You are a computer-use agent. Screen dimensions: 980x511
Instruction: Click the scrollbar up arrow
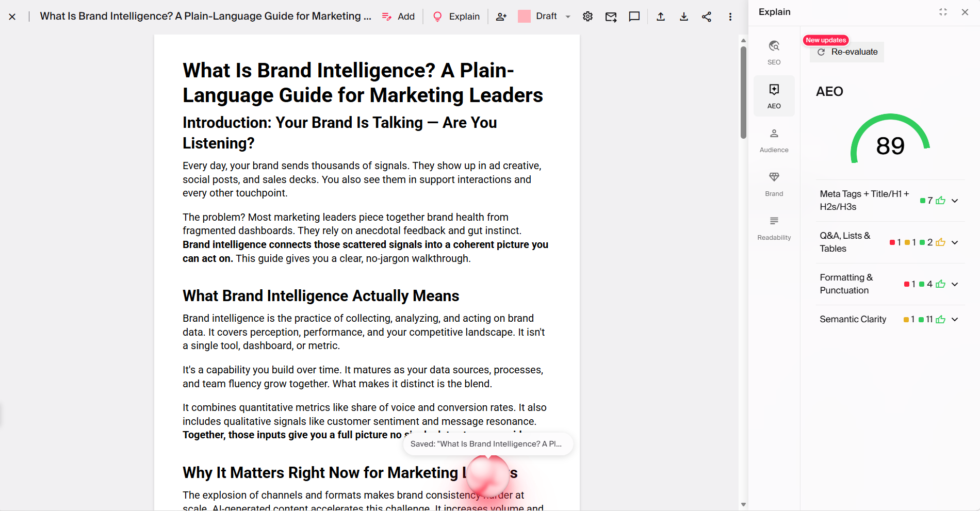(743, 40)
